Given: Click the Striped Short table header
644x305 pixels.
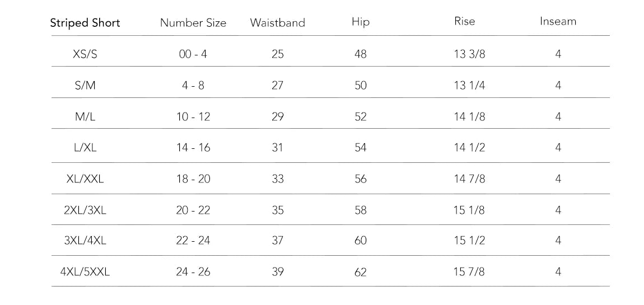Looking at the screenshot, I should 85,24.
